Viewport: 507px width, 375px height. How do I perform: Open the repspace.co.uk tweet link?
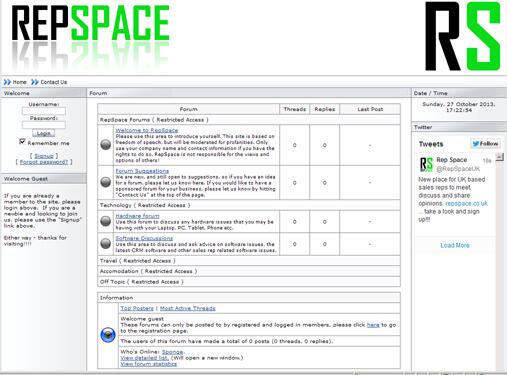(466, 203)
